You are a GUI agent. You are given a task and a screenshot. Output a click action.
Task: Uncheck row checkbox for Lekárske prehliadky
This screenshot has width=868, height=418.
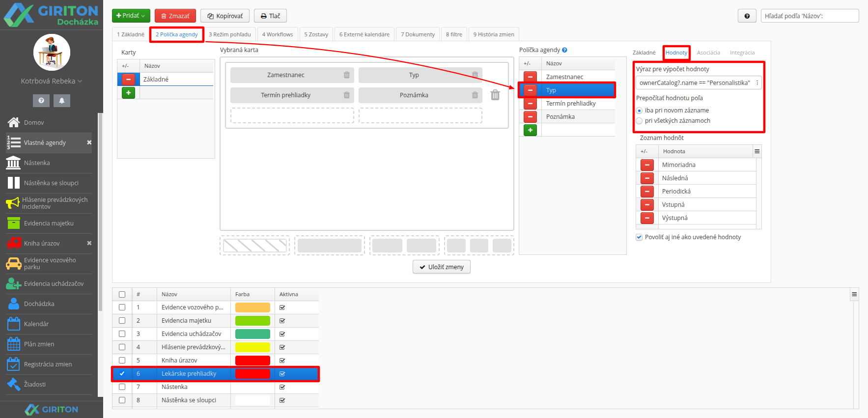click(122, 374)
